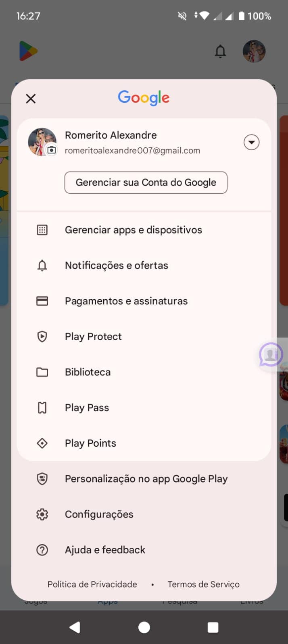Screen dimensions: 288x644
Task: Tap the apps grid icon
Action: coord(42,230)
